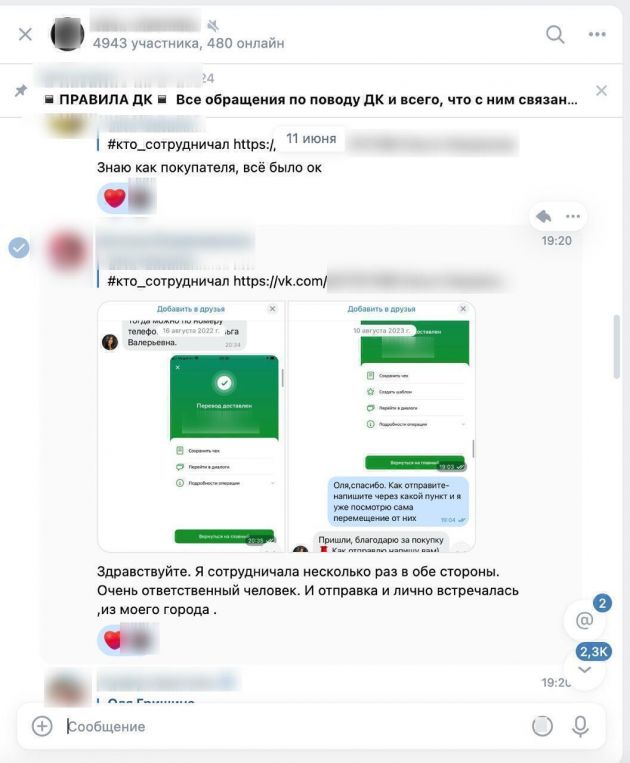Open the chat options three-dot menu
Viewport: 630px width, 763px height.
tap(597, 34)
